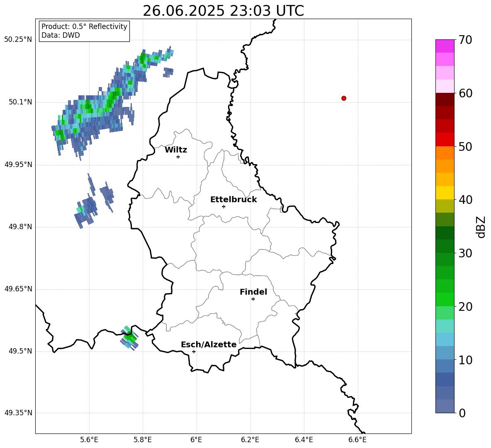491x448 pixels.
Task: Click the Wiltz station label
Action: [x=176, y=150]
